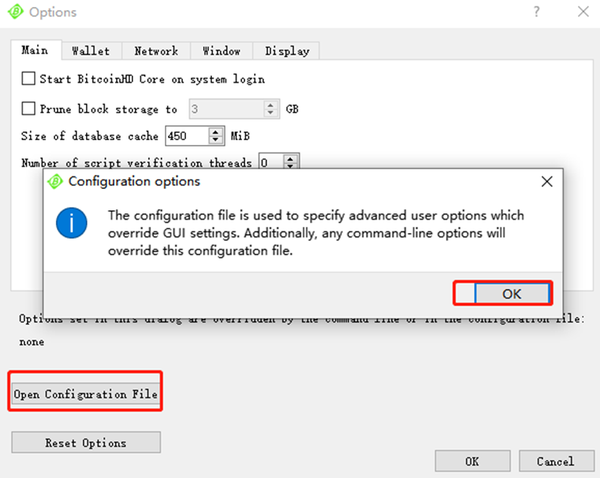Switch to the Wallet tab
The image size is (600, 478).
[91, 51]
